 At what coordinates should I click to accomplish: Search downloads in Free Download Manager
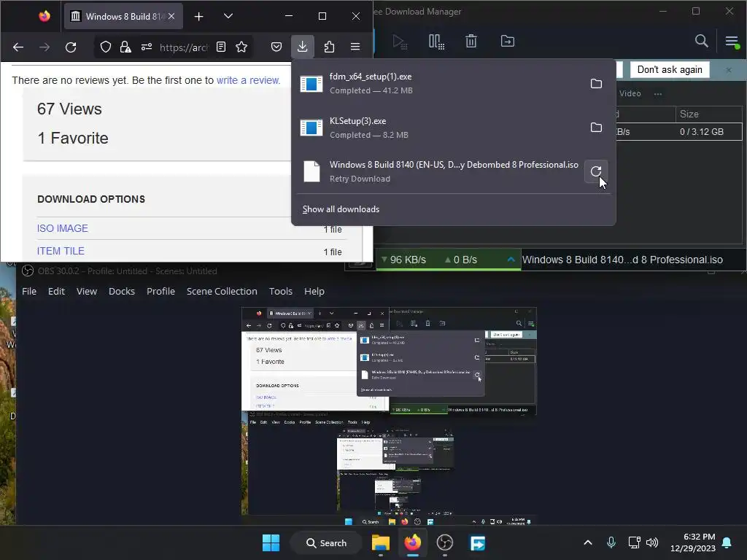[x=701, y=41]
